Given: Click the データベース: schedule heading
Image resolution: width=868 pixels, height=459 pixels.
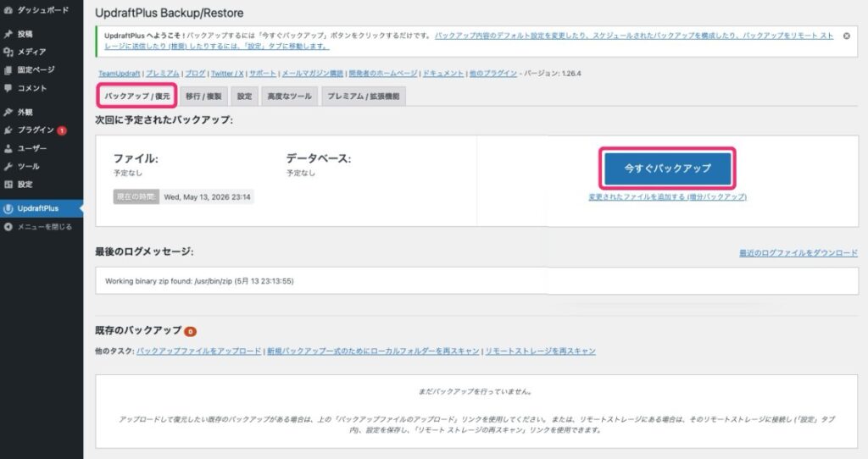Looking at the screenshot, I should point(319,158).
